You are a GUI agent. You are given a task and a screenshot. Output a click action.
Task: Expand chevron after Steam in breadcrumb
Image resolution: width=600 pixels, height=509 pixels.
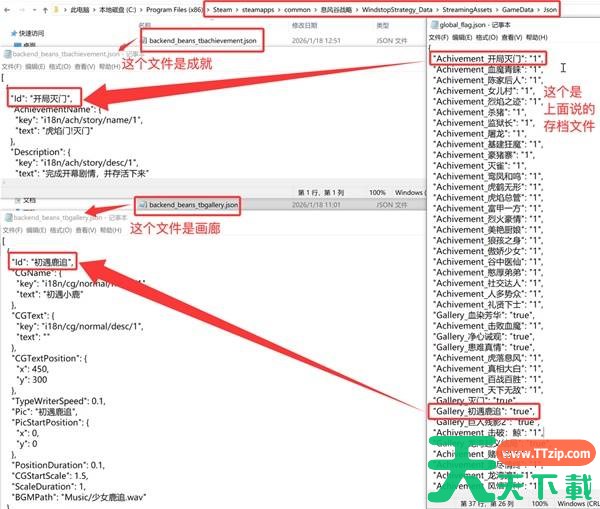(x=237, y=10)
